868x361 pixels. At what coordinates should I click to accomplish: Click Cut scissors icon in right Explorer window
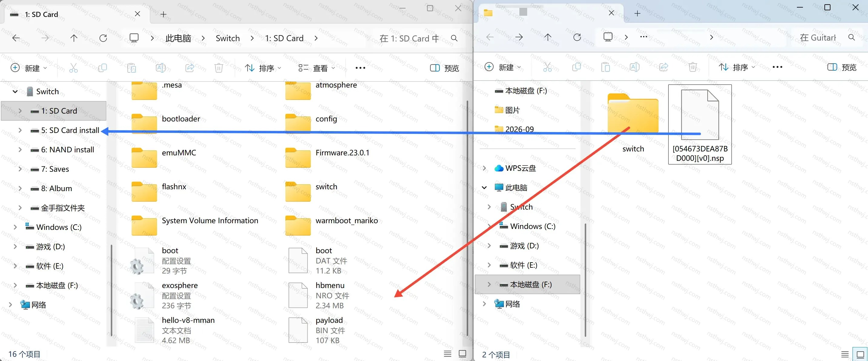click(x=547, y=68)
